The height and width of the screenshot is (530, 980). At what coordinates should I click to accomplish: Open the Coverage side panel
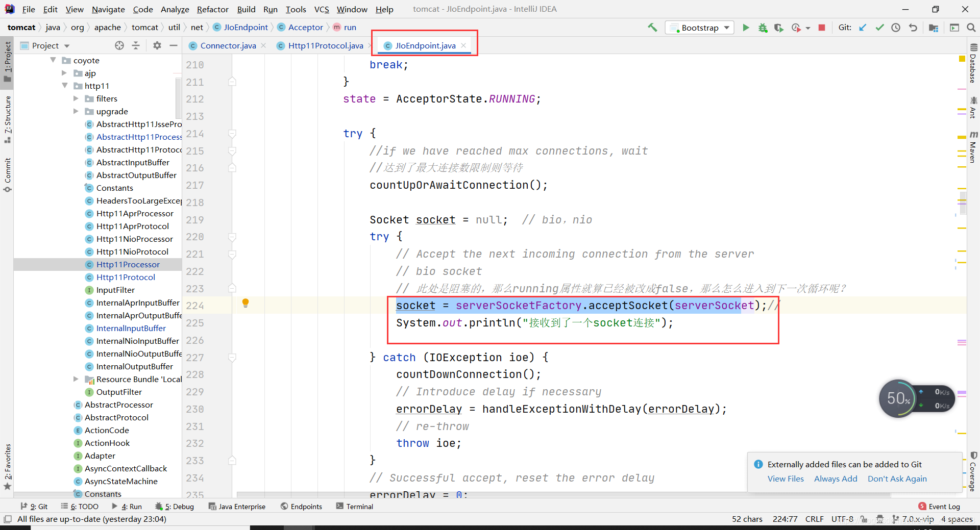click(x=973, y=471)
